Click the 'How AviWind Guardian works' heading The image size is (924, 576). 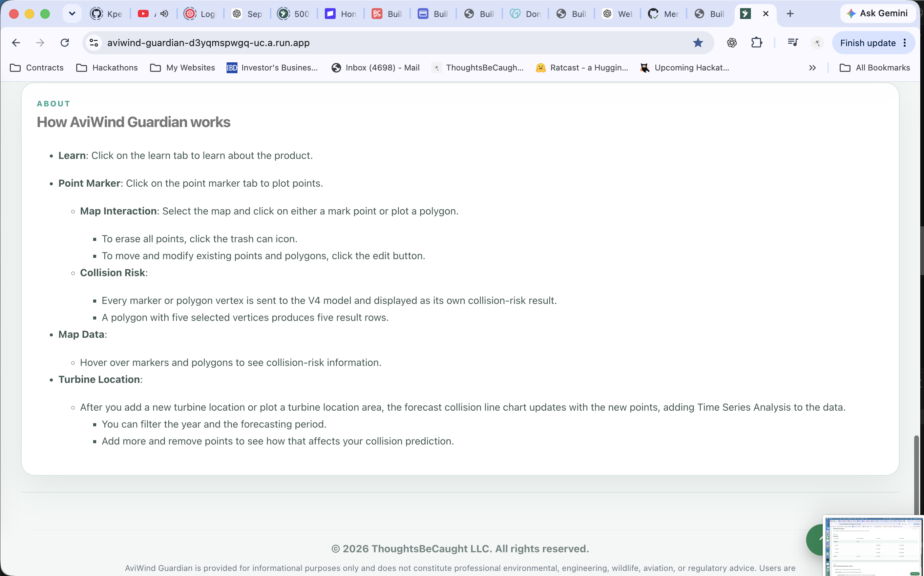(134, 122)
